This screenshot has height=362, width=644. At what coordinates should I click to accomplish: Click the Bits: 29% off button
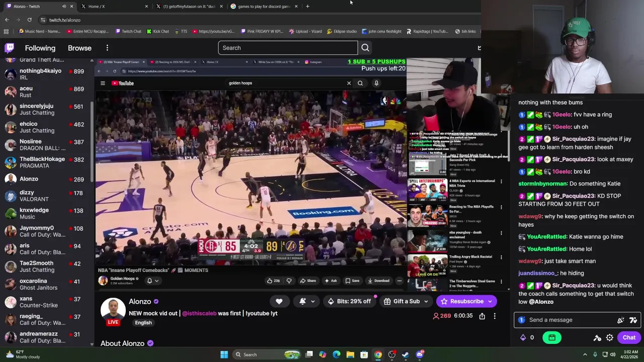(349, 301)
